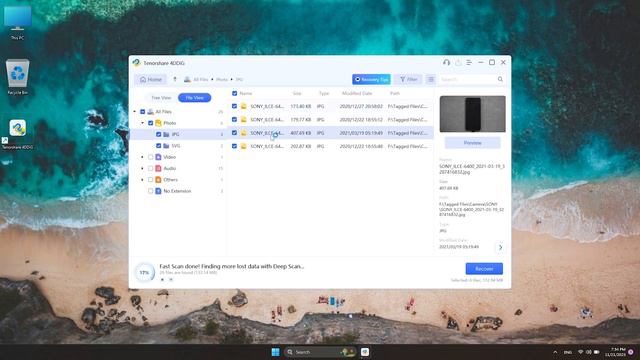Uncheck the All Files checkbox in tree
The image size is (640, 360).
142,111
